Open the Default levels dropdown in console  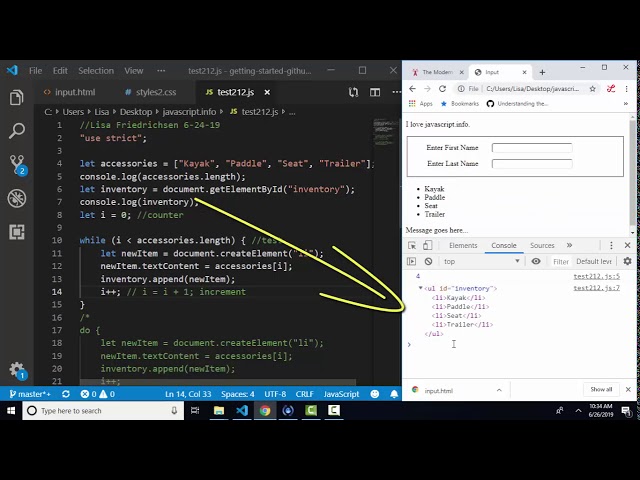pyautogui.click(x=594, y=261)
